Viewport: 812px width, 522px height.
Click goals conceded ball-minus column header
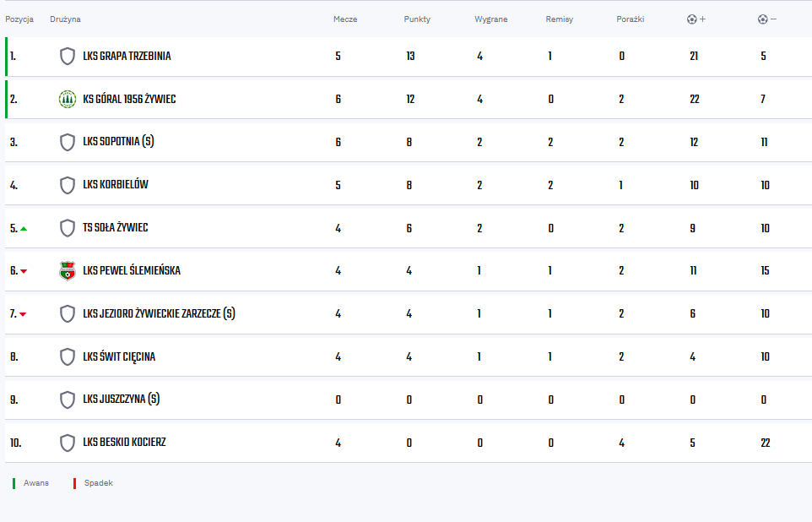click(767, 19)
